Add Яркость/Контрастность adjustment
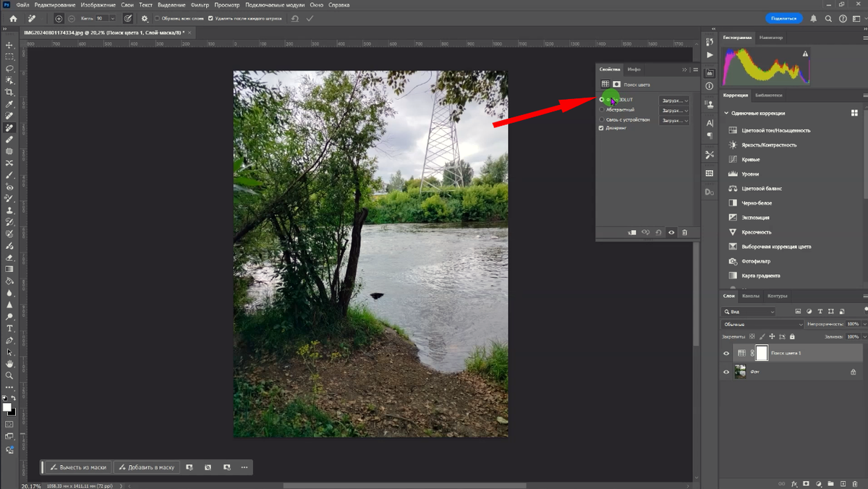Screen dimensions: 868x489 point(769,145)
